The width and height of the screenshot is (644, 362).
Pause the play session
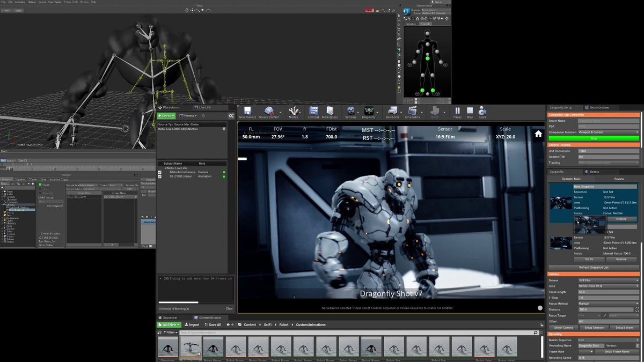457,112
